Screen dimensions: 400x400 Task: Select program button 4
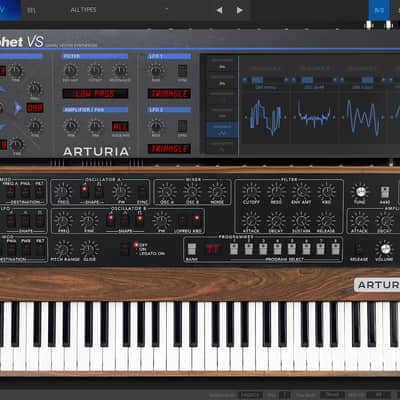[277, 249]
